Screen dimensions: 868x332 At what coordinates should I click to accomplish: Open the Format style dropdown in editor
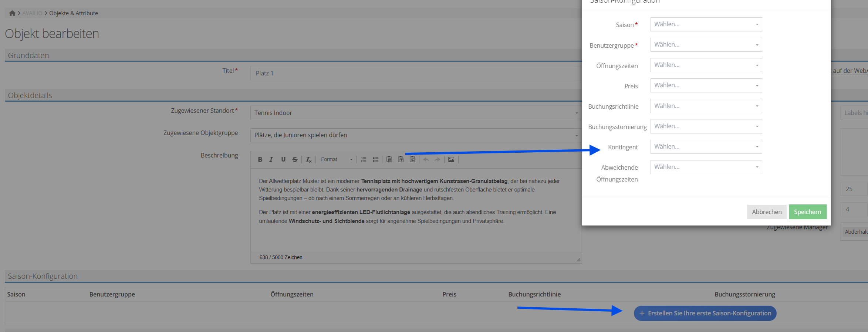(x=336, y=159)
